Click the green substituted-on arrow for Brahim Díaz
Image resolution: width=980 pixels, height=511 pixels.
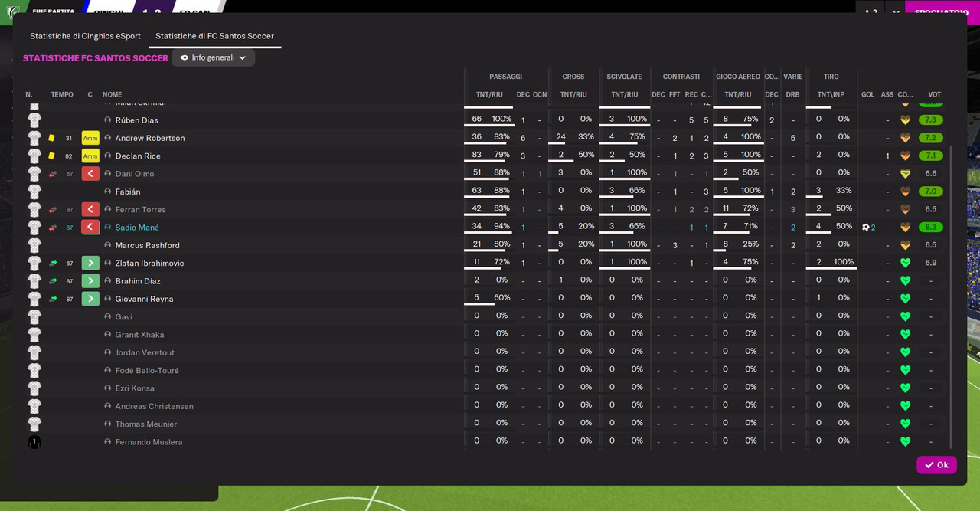90,281
